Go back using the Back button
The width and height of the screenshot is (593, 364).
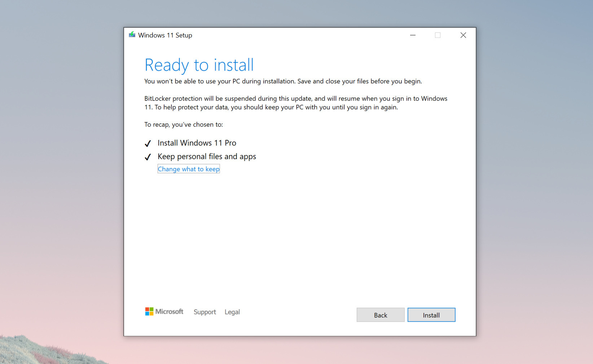click(380, 315)
